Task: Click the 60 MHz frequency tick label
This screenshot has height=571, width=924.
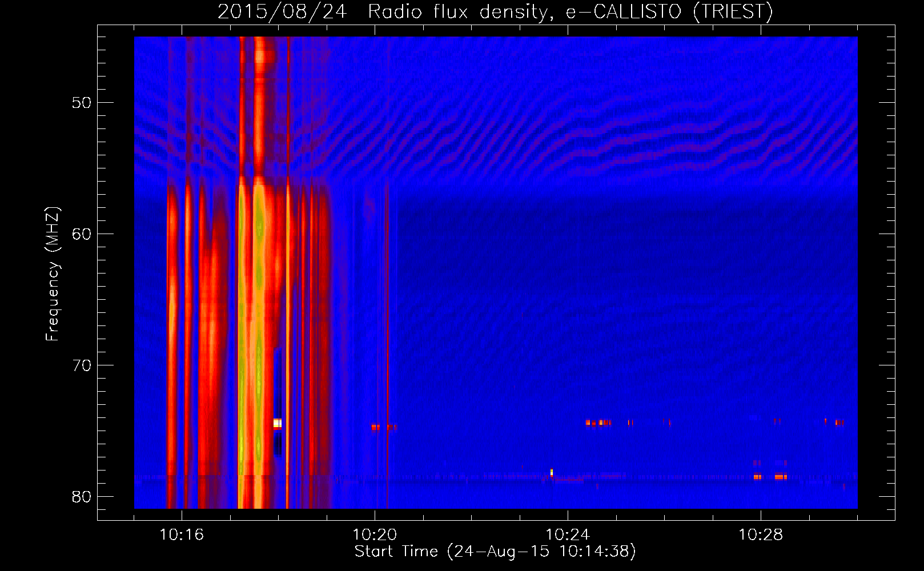Action: pos(82,234)
